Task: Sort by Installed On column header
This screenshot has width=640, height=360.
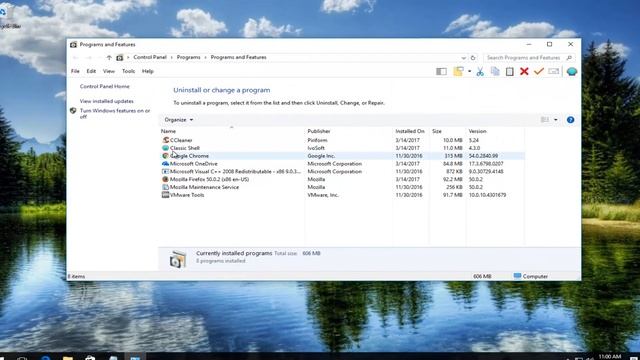Action: click(x=411, y=131)
